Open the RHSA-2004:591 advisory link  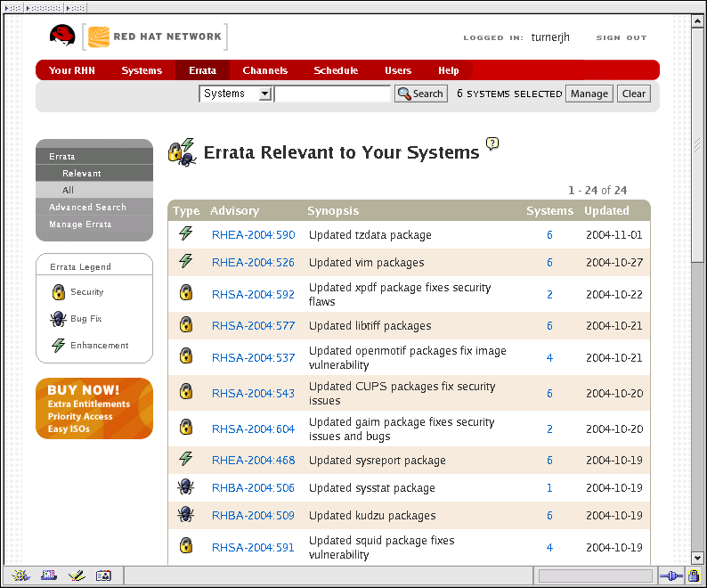click(x=253, y=547)
